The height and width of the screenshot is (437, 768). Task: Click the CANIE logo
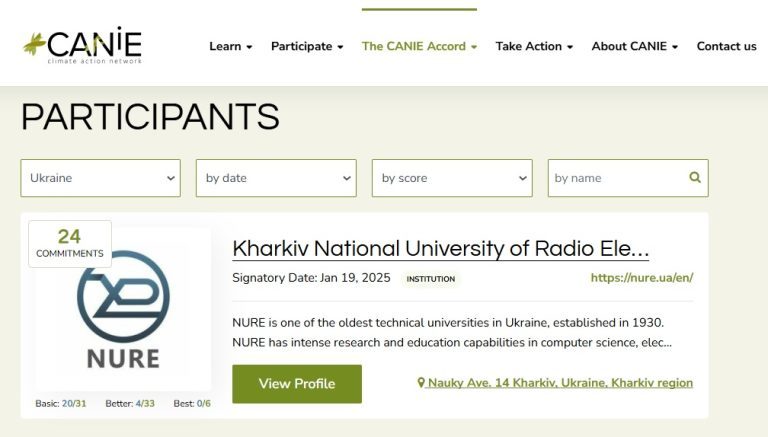click(82, 45)
